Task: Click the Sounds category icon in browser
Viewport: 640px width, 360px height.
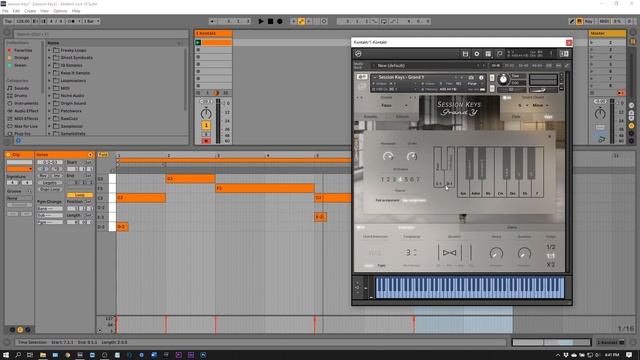Action: 10,88
